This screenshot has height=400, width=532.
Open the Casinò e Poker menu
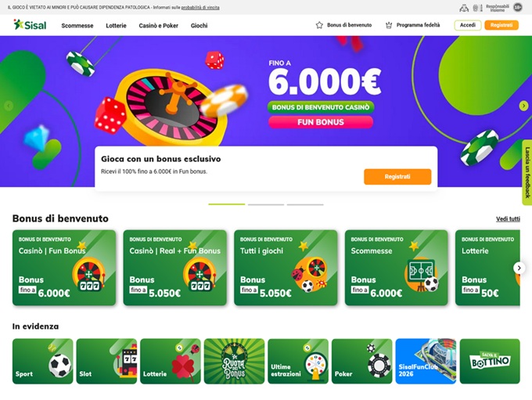pos(159,26)
